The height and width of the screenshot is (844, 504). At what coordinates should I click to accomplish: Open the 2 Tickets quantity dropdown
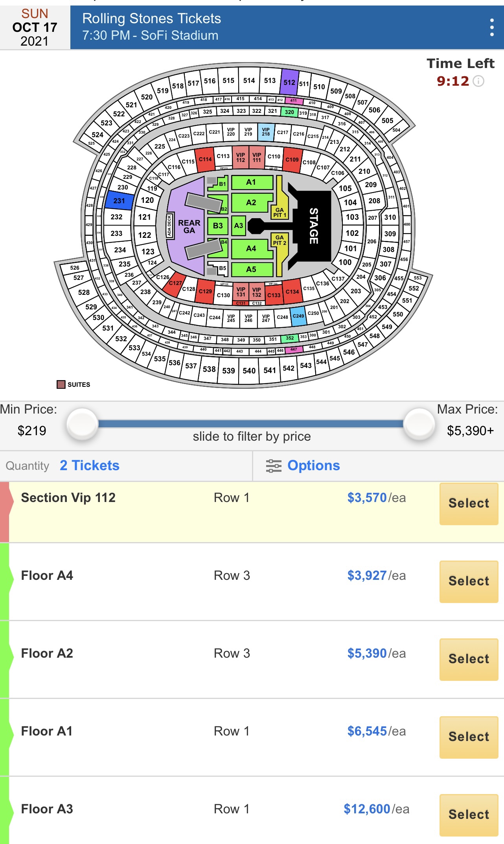point(89,465)
